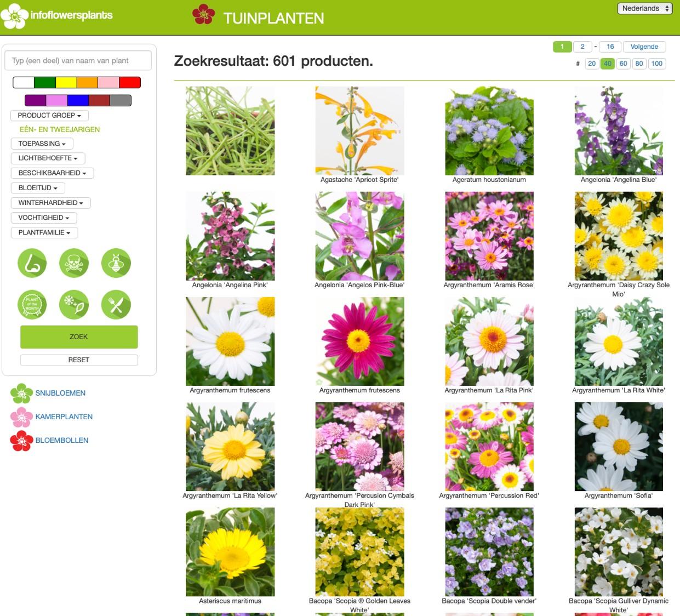The height and width of the screenshot is (616, 680).
Task: Open the Kamerplanten section link
Action: tap(64, 417)
